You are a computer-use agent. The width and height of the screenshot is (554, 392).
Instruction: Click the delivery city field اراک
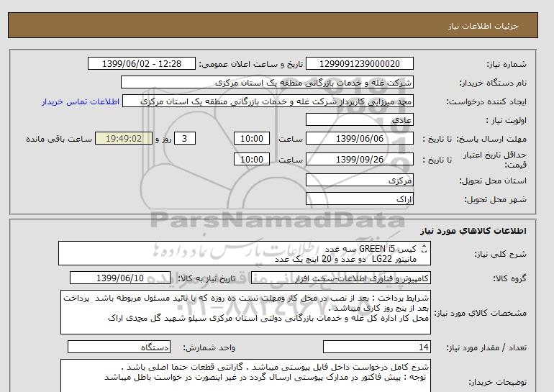(x=359, y=199)
